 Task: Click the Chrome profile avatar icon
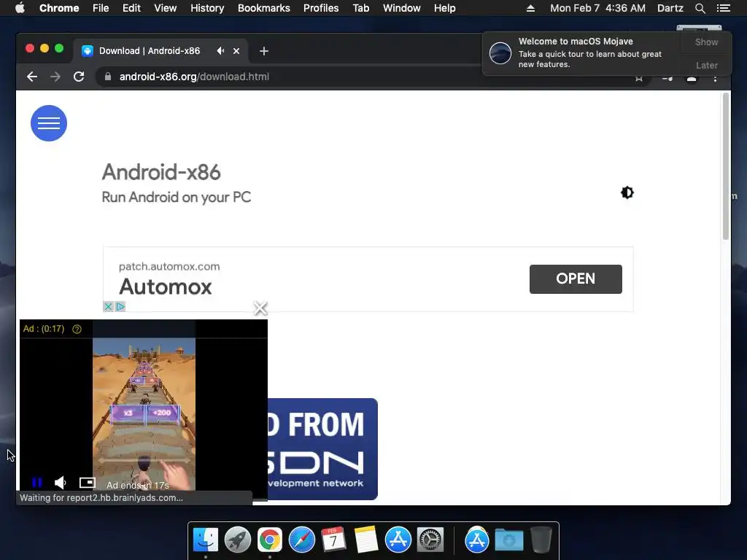click(x=692, y=77)
